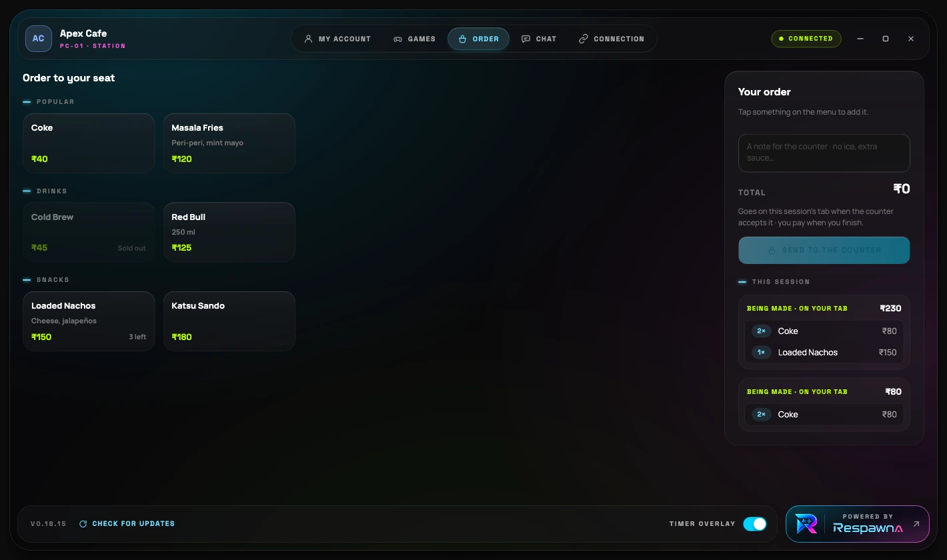This screenshot has width=947, height=560.
Task: Click the refresh icon beside Check for Updates
Action: [83, 524]
